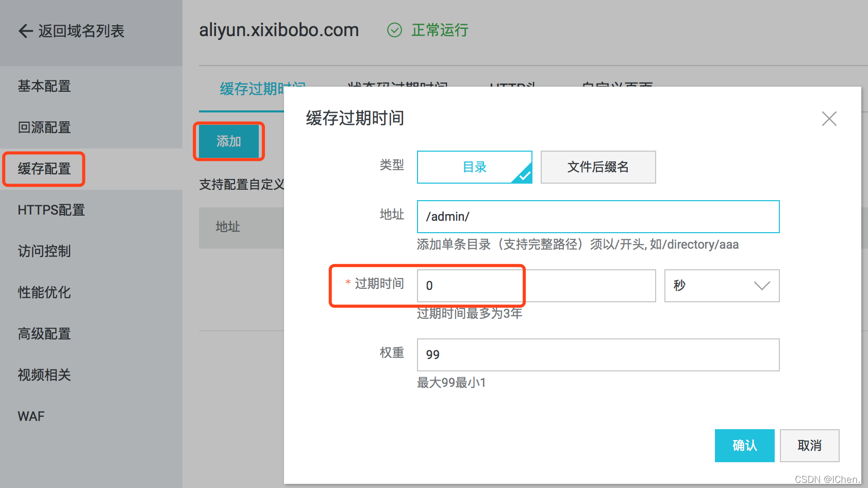Screen dimensions: 868x488
Task: Click the 过期时间 input field
Action: pos(536,286)
